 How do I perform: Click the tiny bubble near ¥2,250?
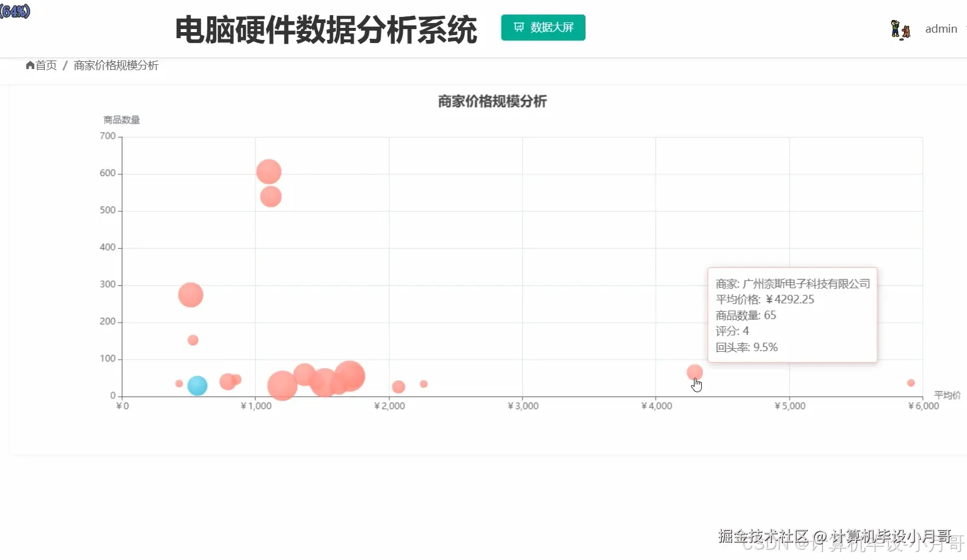pos(424,384)
